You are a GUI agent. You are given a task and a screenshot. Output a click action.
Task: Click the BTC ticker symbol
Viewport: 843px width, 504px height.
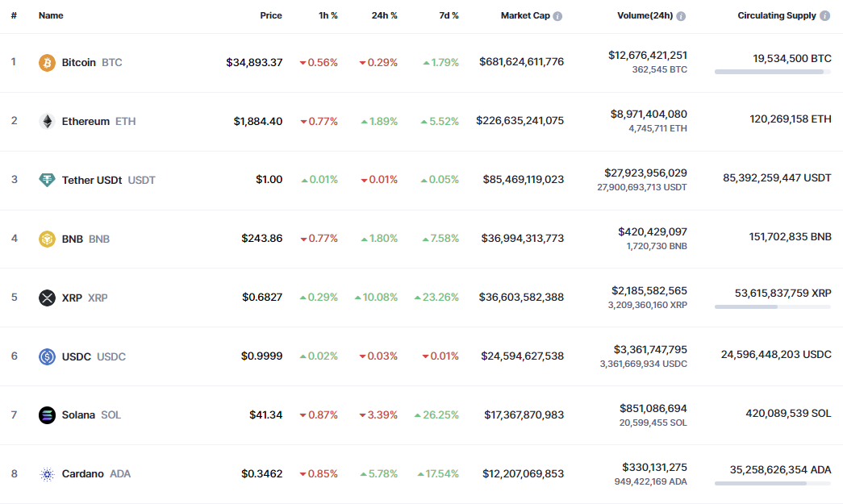pos(112,62)
